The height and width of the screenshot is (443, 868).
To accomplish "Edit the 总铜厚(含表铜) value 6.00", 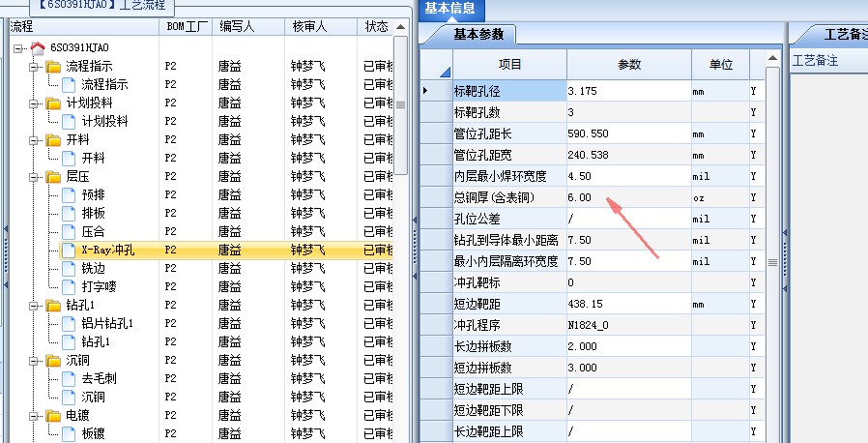I will coord(629,197).
